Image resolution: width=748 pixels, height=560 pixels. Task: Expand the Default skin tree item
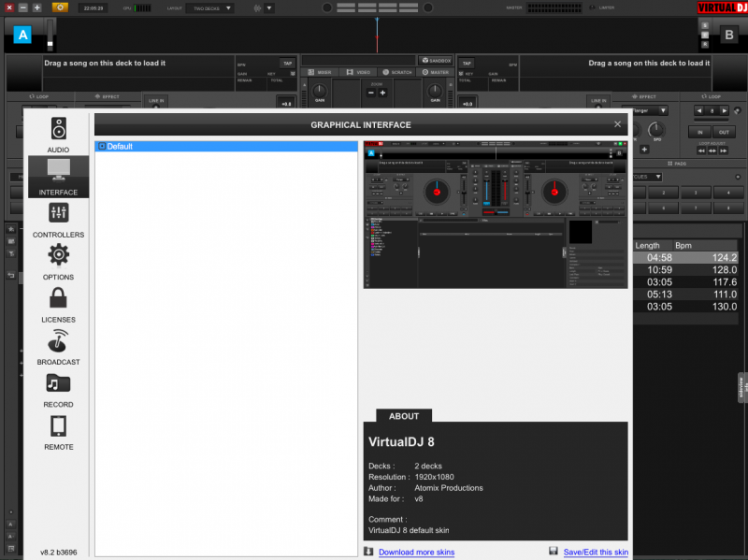point(102,147)
